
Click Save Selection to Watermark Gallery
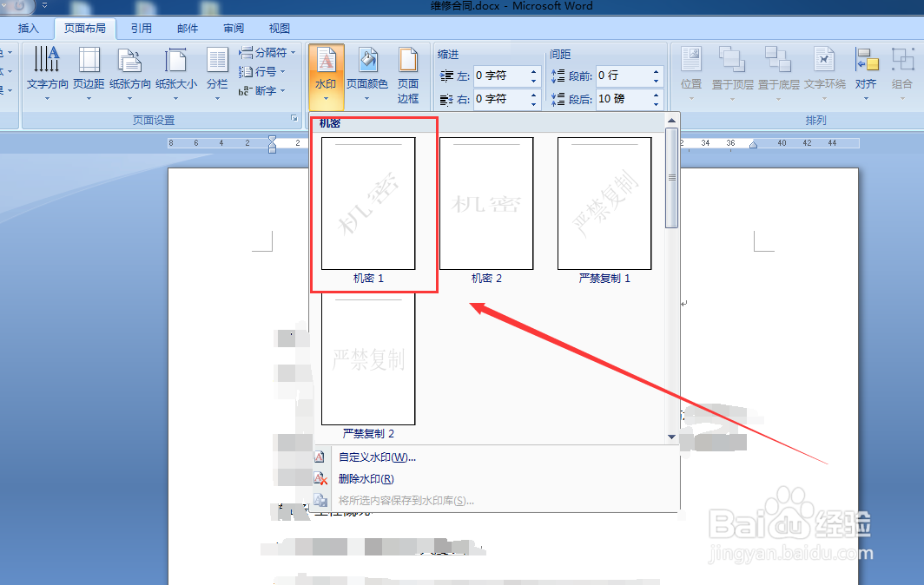point(406,501)
